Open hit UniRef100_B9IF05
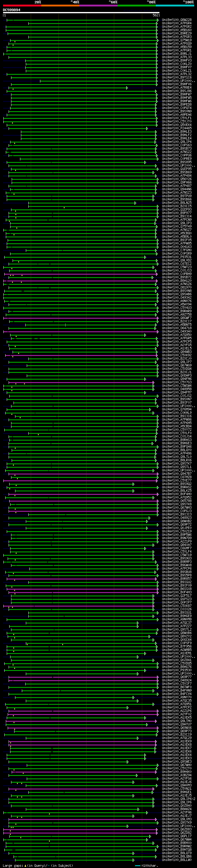 (x=177, y=240)
